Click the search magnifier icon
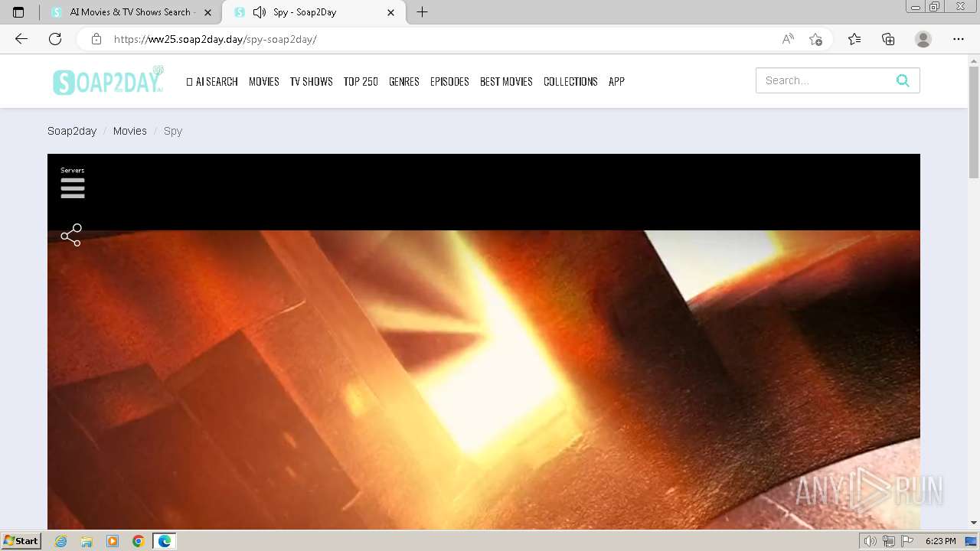The height and width of the screenshot is (551, 980). pos(903,80)
